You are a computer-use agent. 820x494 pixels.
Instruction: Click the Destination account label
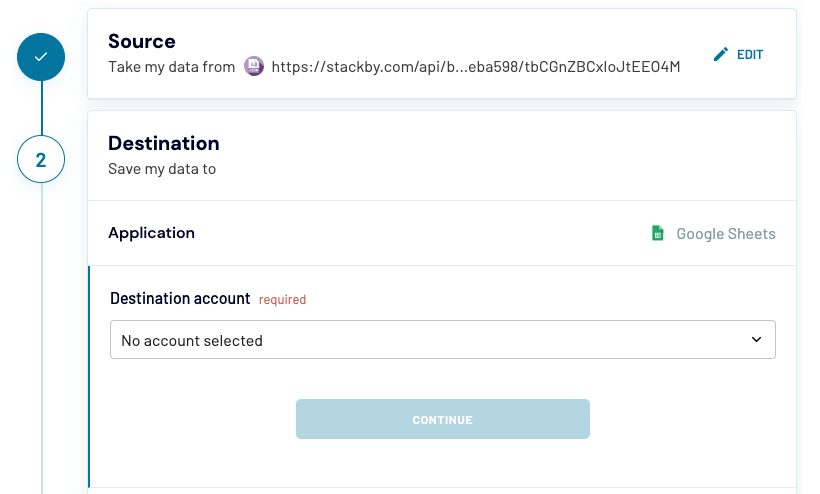pyautogui.click(x=180, y=298)
